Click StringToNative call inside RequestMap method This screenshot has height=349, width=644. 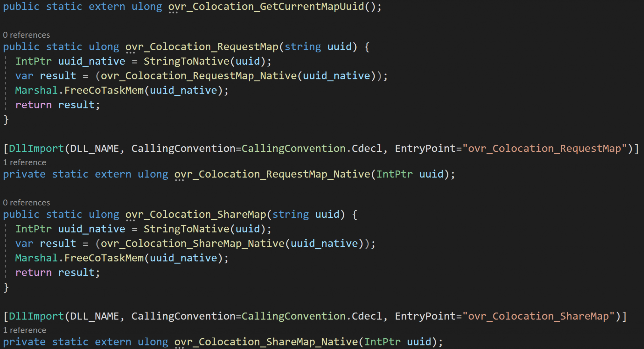(186, 61)
